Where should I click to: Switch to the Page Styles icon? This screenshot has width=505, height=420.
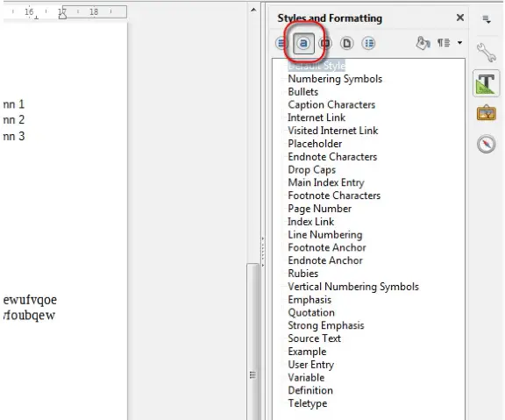[347, 43]
